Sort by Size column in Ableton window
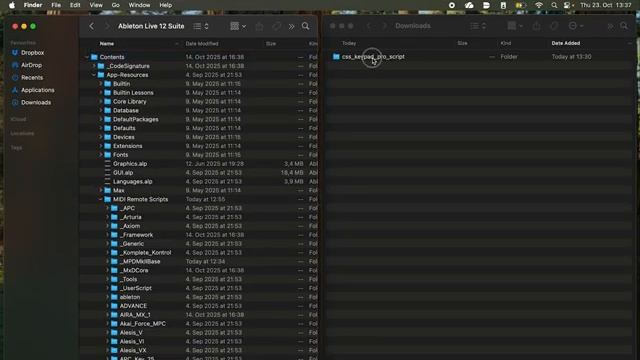This screenshot has width=640, height=360. [x=271, y=44]
